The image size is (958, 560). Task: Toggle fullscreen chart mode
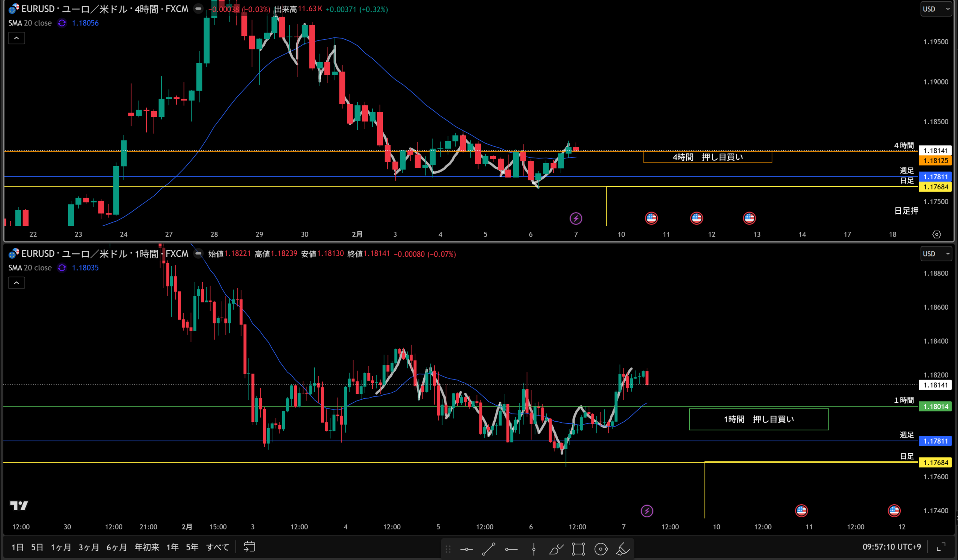click(941, 547)
